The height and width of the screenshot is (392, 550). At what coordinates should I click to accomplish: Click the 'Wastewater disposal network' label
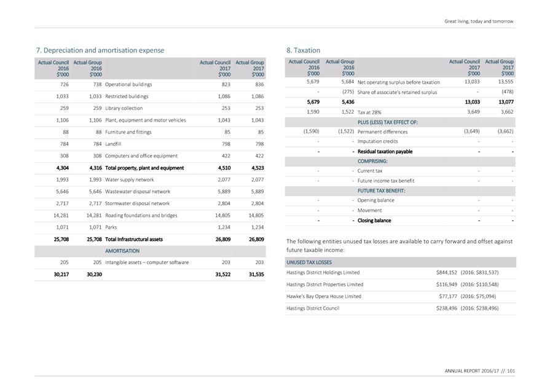click(138, 192)
